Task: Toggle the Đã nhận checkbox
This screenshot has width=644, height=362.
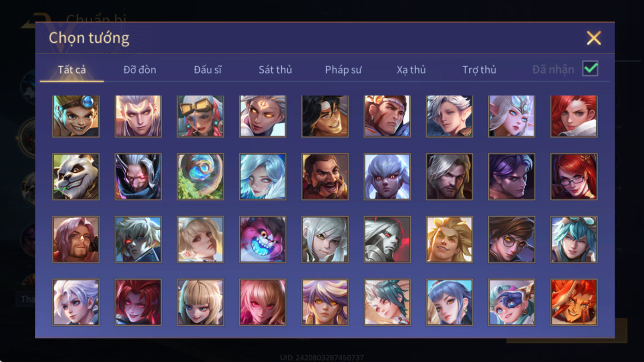Action: [x=590, y=69]
